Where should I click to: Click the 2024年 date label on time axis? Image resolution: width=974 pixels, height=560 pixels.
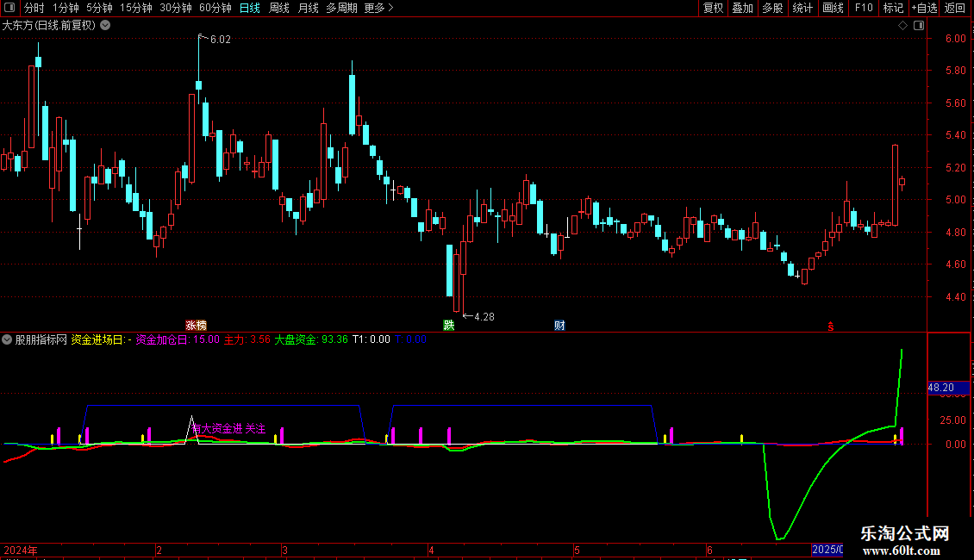click(x=21, y=550)
